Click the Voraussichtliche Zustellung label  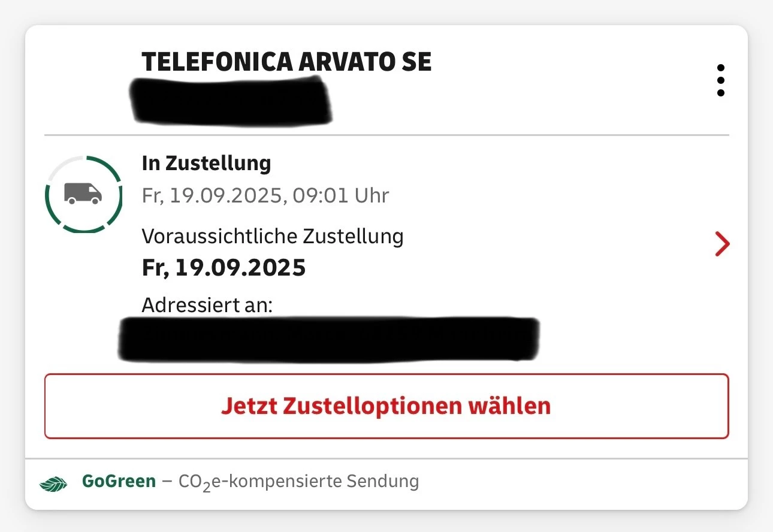pyautogui.click(x=273, y=237)
